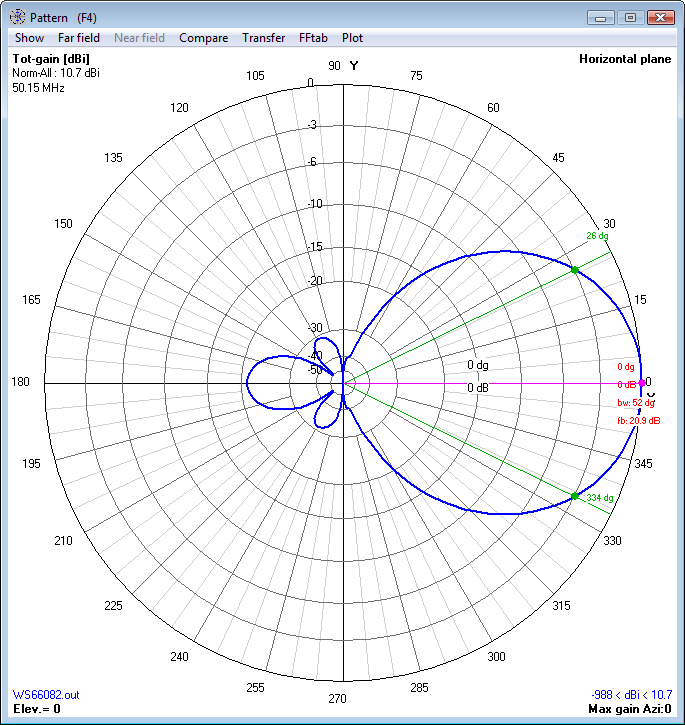Click the 300 degree axis label
The width and height of the screenshot is (685, 725).
(496, 657)
